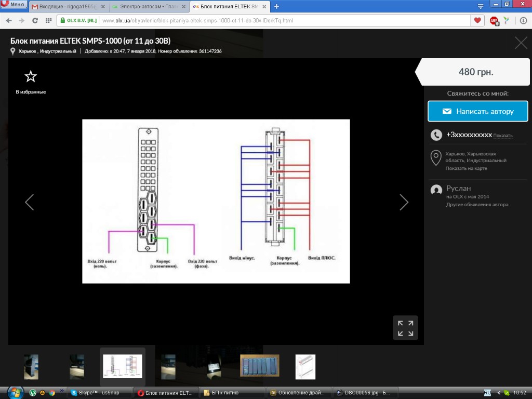Open the Adblock Plus extension icon

[x=494, y=21]
